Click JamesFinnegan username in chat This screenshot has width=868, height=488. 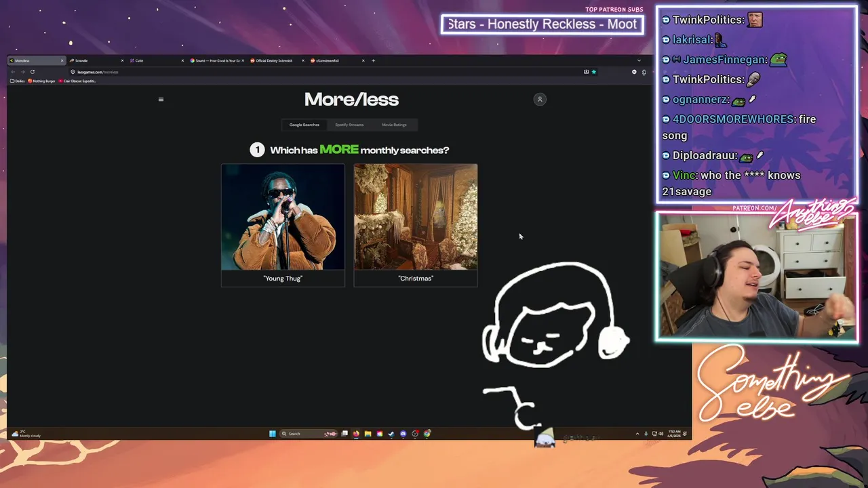pyautogui.click(x=724, y=60)
